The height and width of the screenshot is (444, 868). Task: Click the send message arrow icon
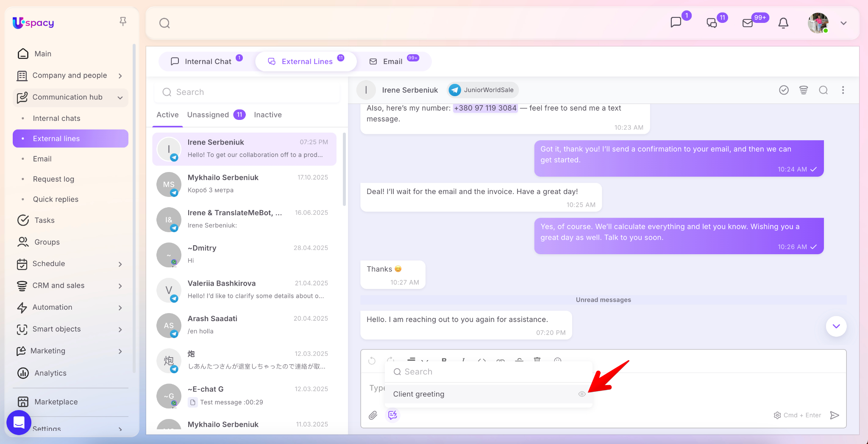[x=835, y=415]
